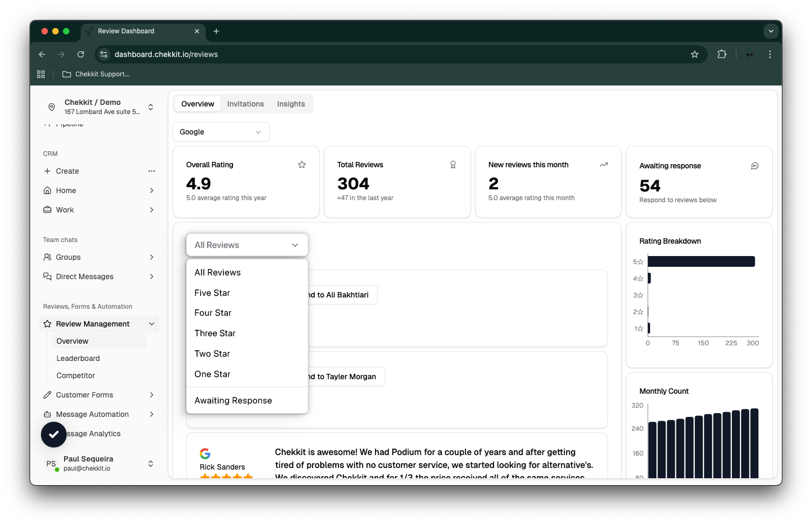The width and height of the screenshot is (812, 525).
Task: Click the 5-star bar in Rating Breakdown
Action: click(701, 262)
